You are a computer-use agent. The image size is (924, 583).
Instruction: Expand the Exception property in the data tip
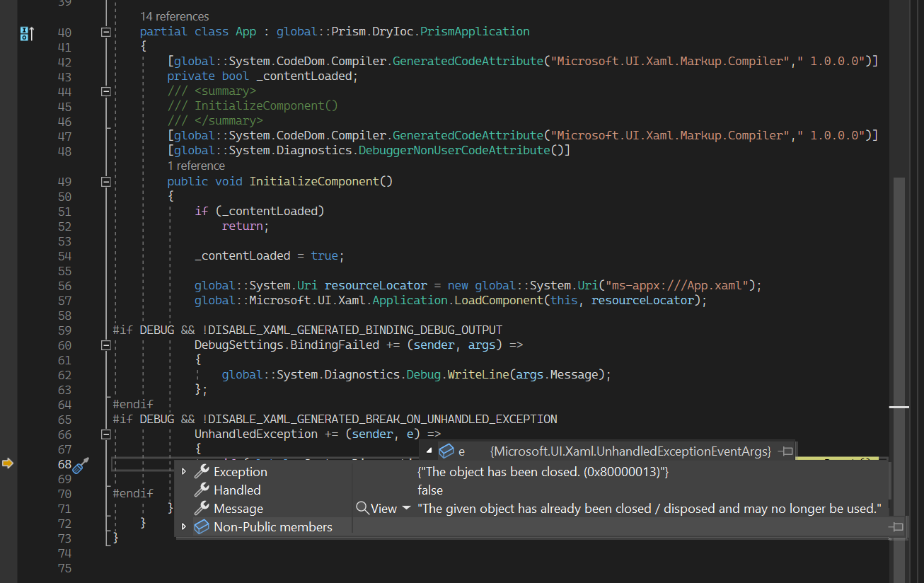(x=184, y=472)
